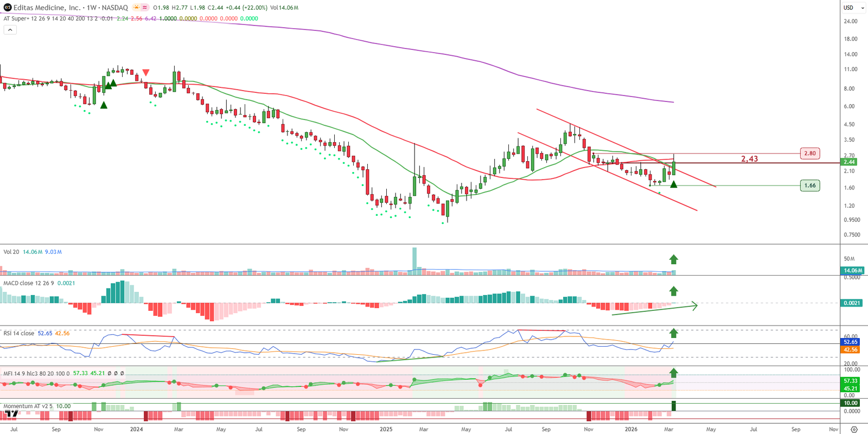
Task: Click the green up arrow in the MACD pane
Action: pos(673,291)
